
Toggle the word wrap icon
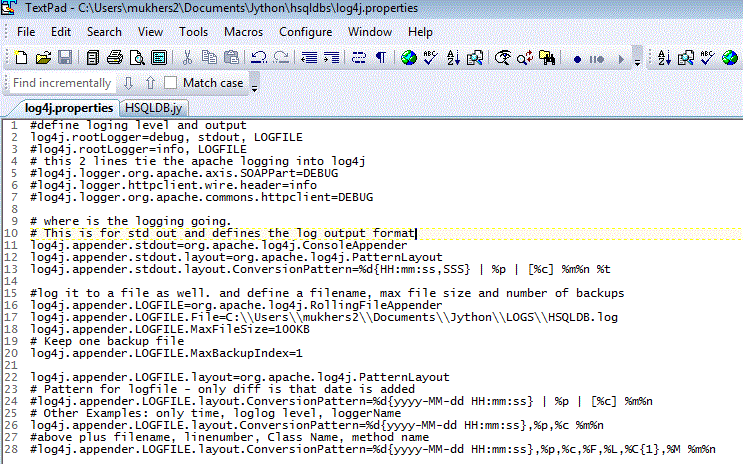tap(359, 58)
